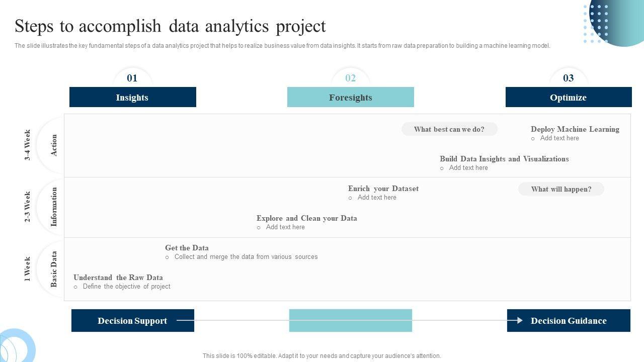Select the 'Enrich your Dataset' heading
644x362 pixels.
383,189
